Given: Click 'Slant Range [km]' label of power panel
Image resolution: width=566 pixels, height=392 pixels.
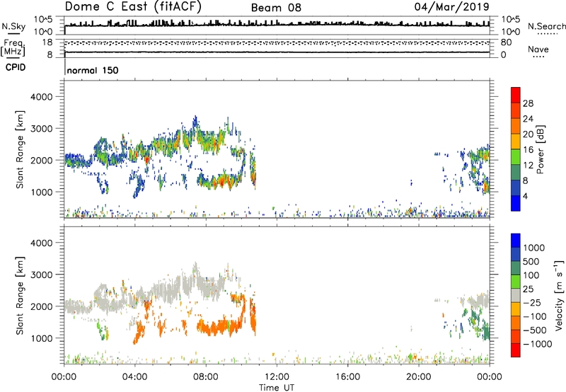Looking at the screenshot, I should (20, 149).
